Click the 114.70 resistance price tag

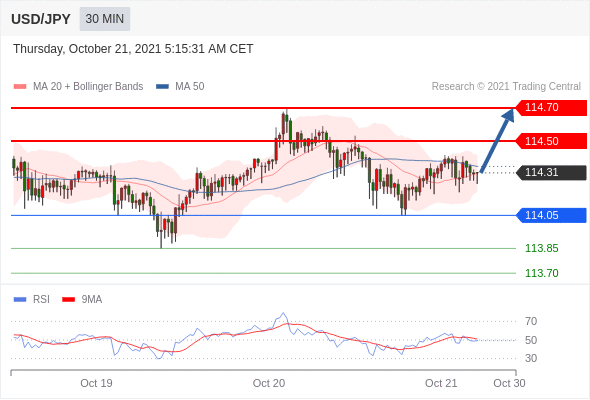tap(551, 108)
